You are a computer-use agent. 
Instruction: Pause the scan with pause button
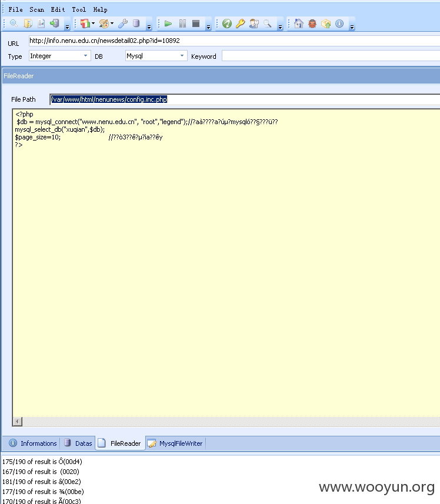182,24
